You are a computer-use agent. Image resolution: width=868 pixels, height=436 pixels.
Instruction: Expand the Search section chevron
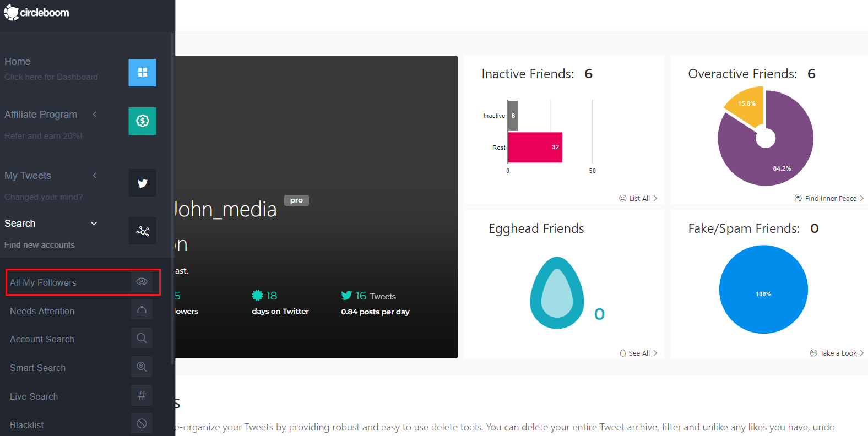point(94,224)
